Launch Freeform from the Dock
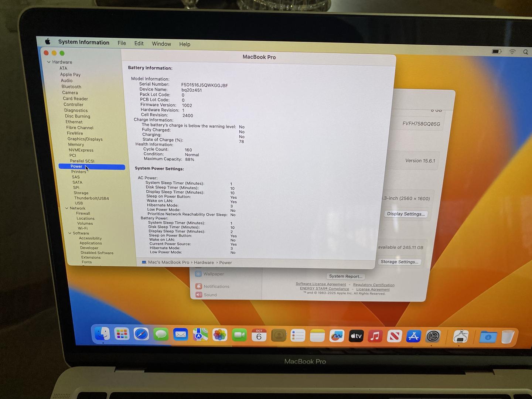 (x=337, y=336)
